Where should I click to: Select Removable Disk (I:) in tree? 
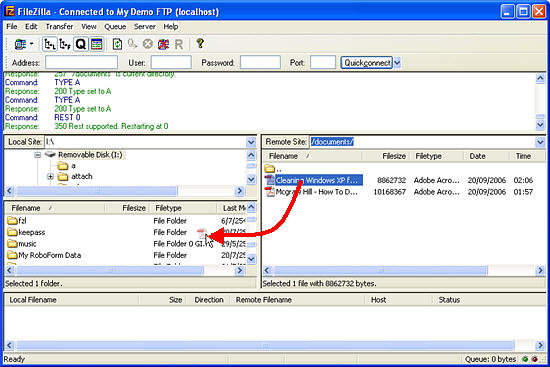[90, 155]
